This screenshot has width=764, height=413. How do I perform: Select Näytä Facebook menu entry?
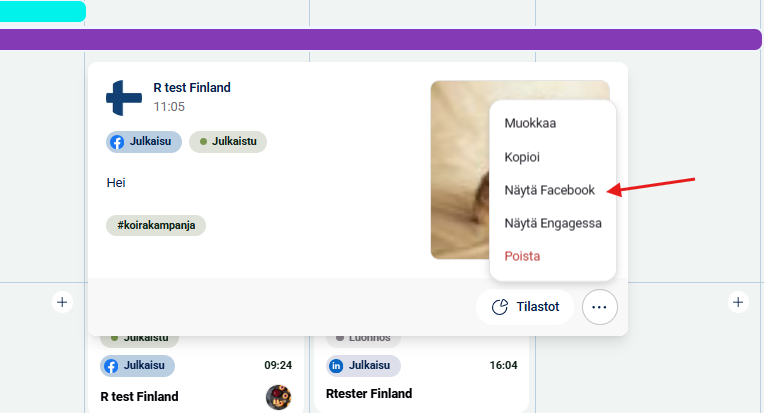549,190
